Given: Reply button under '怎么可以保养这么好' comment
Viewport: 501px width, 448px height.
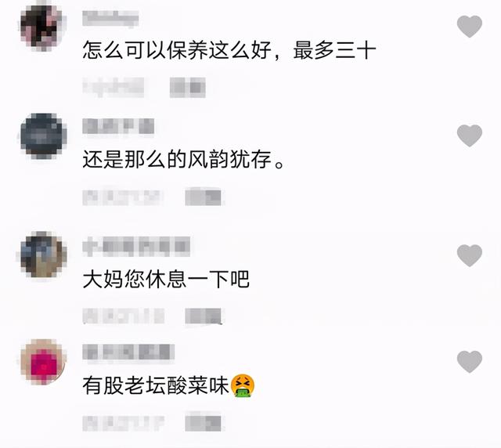Looking at the screenshot, I should coord(188,87).
